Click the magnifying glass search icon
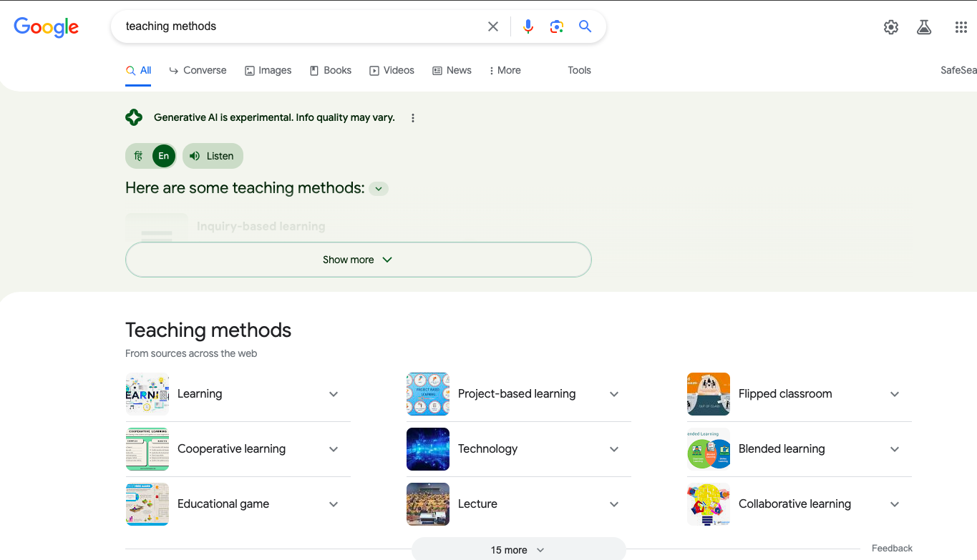Viewport: 977px width, 560px height. 585,26
